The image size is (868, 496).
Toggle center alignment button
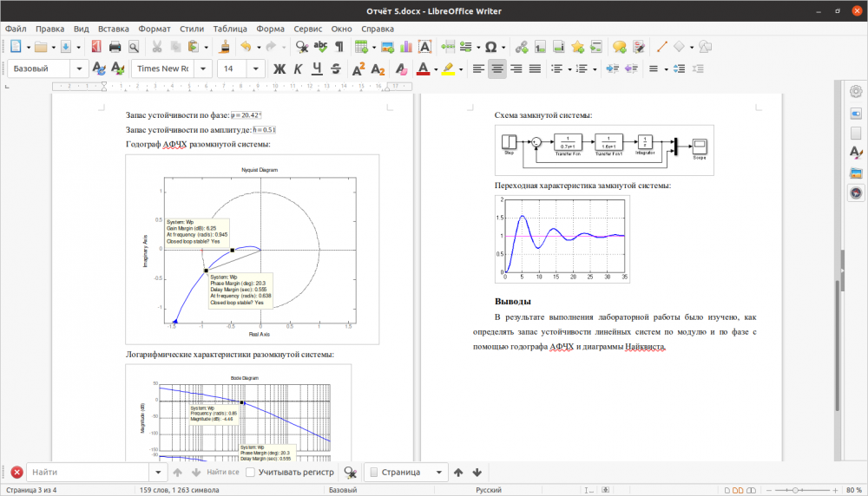point(497,69)
